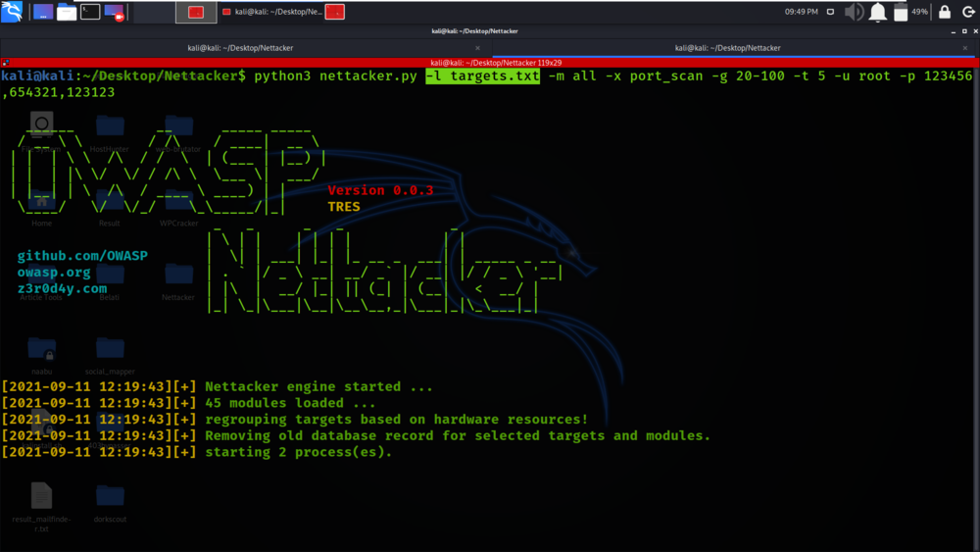The height and width of the screenshot is (552, 980).
Task: Click the 'owasp.org' link text
Action: [54, 273]
